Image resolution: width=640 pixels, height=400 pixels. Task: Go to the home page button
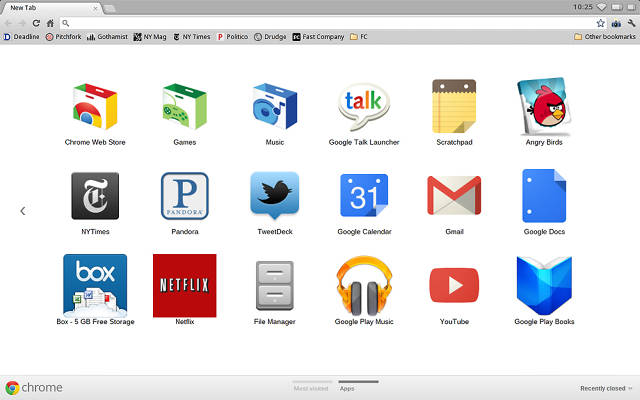pyautogui.click(x=50, y=23)
